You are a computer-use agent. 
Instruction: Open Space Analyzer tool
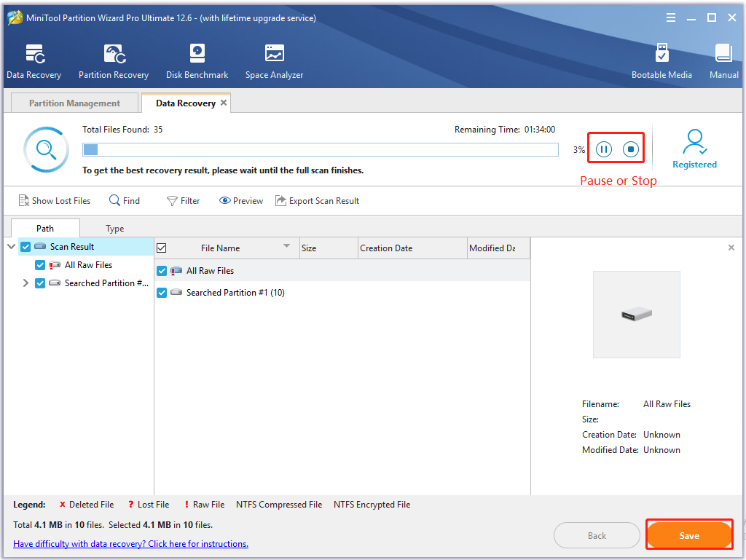[x=274, y=61]
